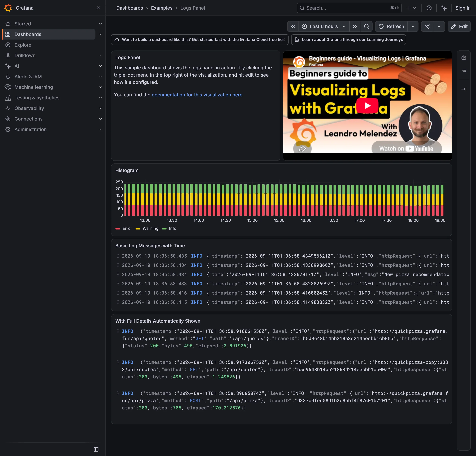Open Learning Journeys link
This screenshot has height=456, width=476.
[348, 39]
